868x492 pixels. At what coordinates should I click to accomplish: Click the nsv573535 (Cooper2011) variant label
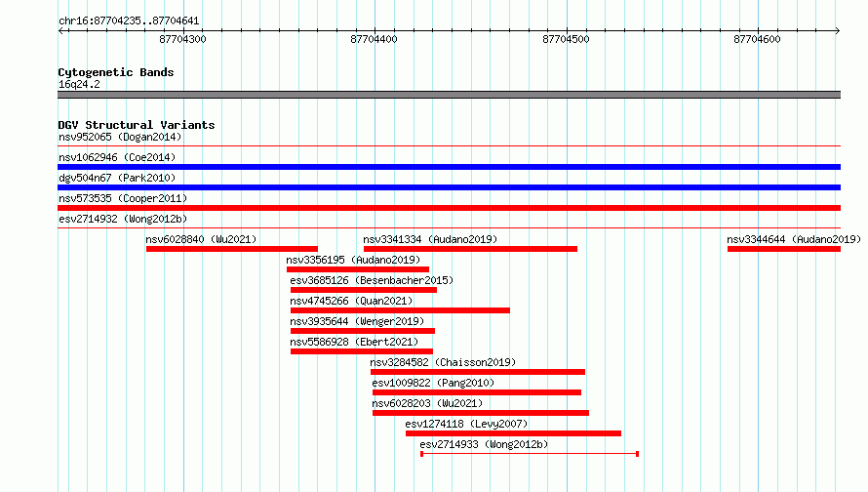(123, 198)
